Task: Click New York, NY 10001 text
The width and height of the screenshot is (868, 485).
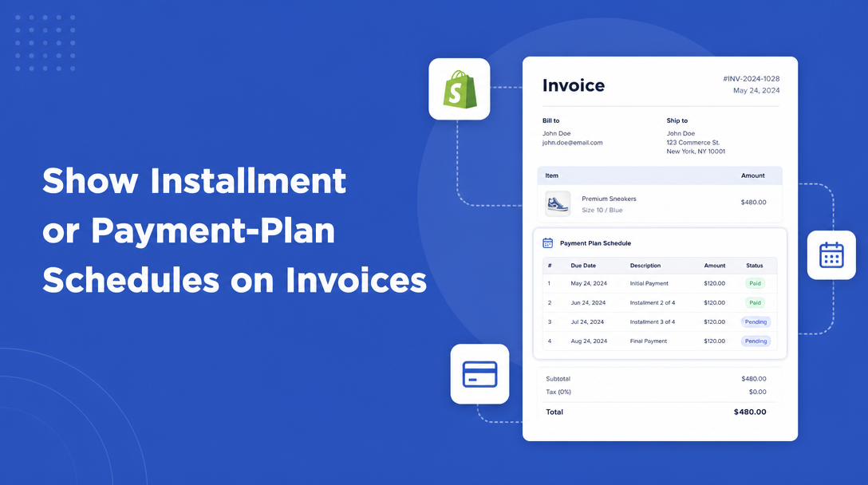Action: tap(696, 151)
